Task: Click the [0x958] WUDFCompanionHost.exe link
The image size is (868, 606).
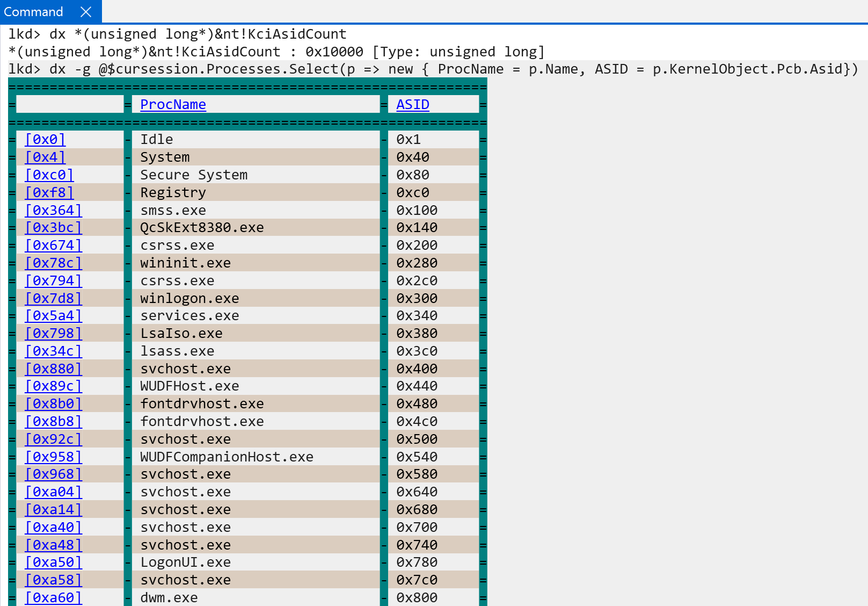Action: [53, 457]
